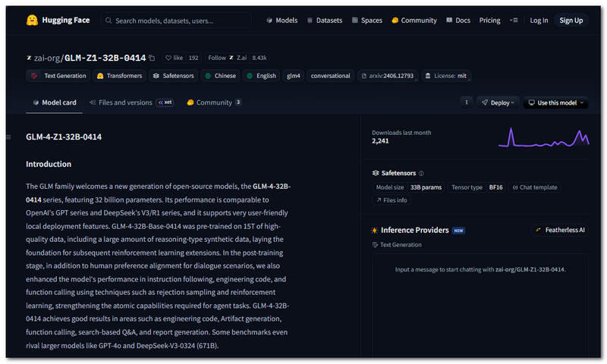Click the xet badge next to Files and versions
The image size is (607, 364).
165,102
